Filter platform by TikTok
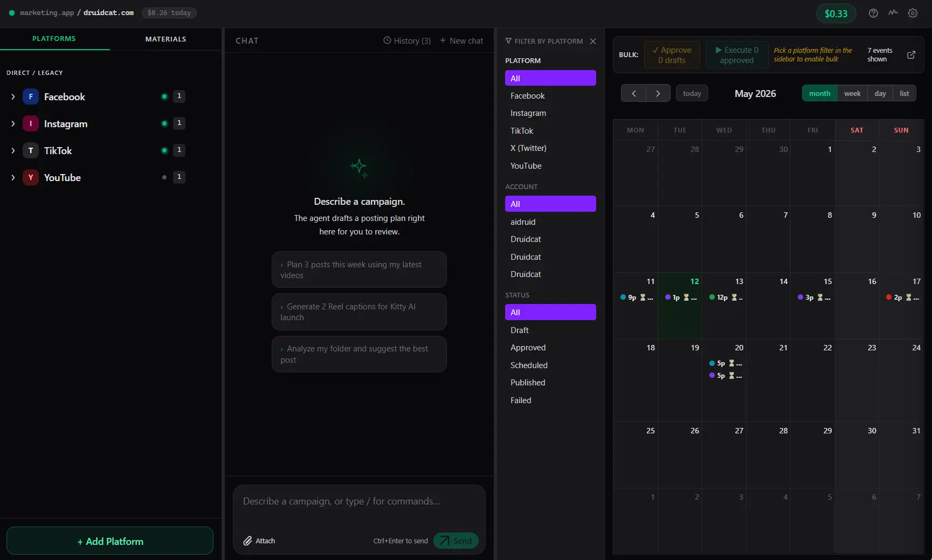The image size is (932, 560). (550, 131)
